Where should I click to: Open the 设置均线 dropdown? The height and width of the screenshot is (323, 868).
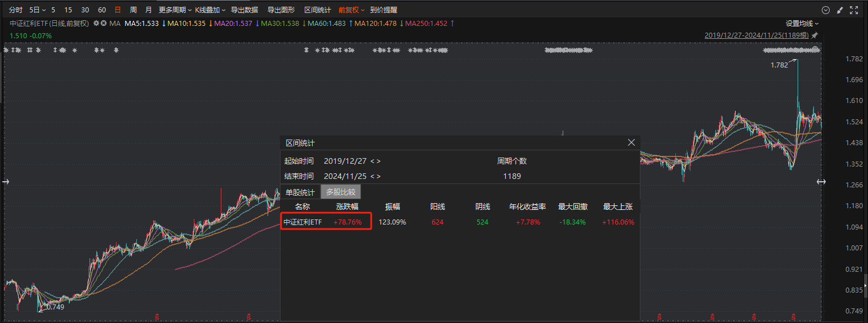tap(802, 24)
